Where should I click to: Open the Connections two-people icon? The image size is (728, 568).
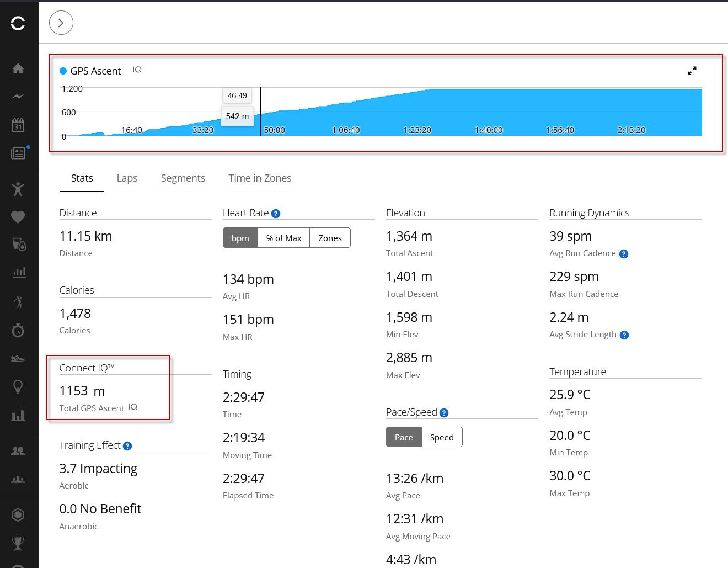click(x=18, y=451)
